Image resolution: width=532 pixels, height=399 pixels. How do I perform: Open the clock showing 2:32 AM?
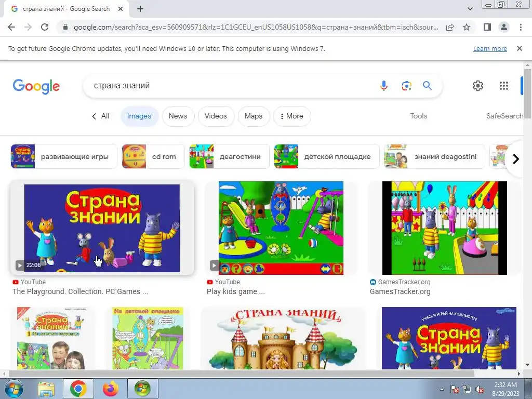[506, 389]
